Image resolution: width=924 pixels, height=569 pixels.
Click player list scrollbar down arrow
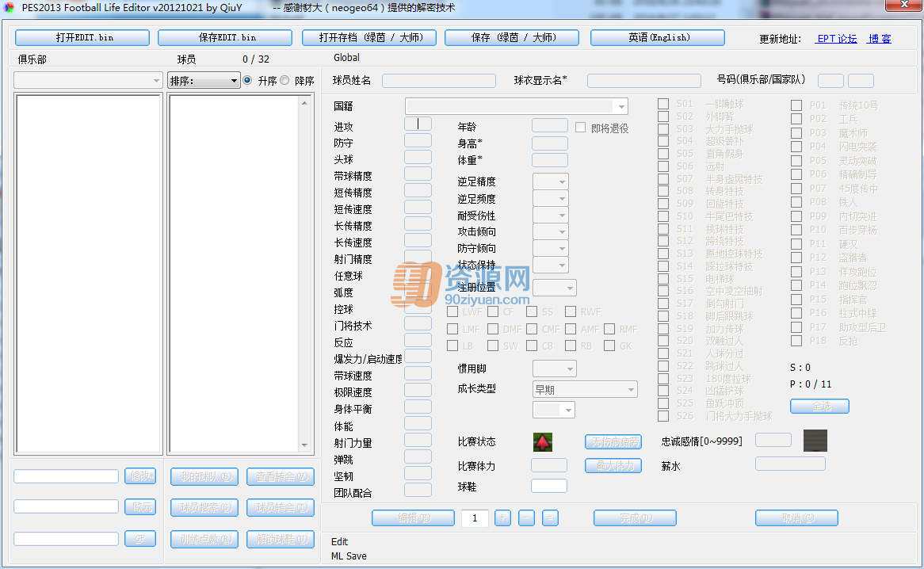tap(304, 445)
